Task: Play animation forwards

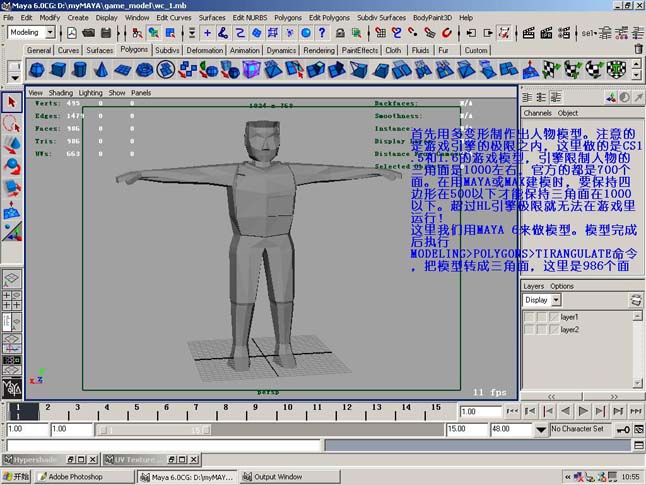Action: pyautogui.click(x=583, y=411)
